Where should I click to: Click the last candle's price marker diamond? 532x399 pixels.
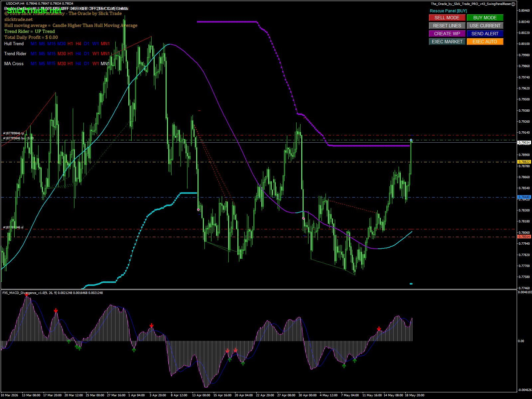coord(411,140)
